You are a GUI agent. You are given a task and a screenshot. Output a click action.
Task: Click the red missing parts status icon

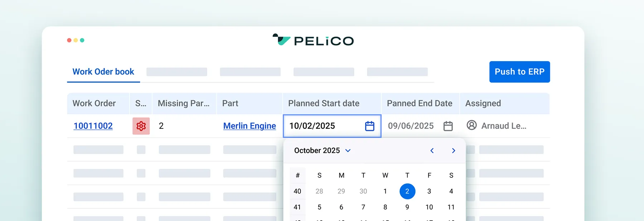pos(141,126)
